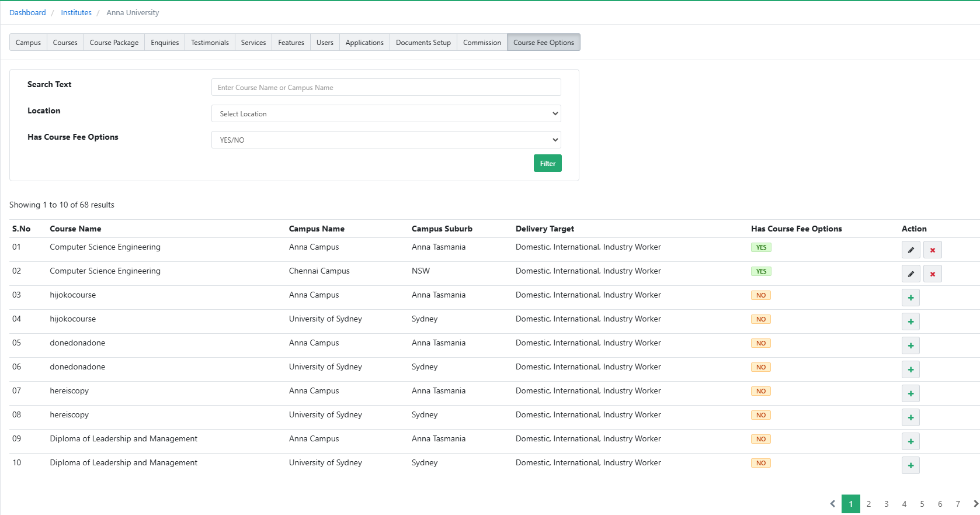Add fee options for row 06 donedonadone
The height and width of the screenshot is (515, 980).
tap(911, 369)
